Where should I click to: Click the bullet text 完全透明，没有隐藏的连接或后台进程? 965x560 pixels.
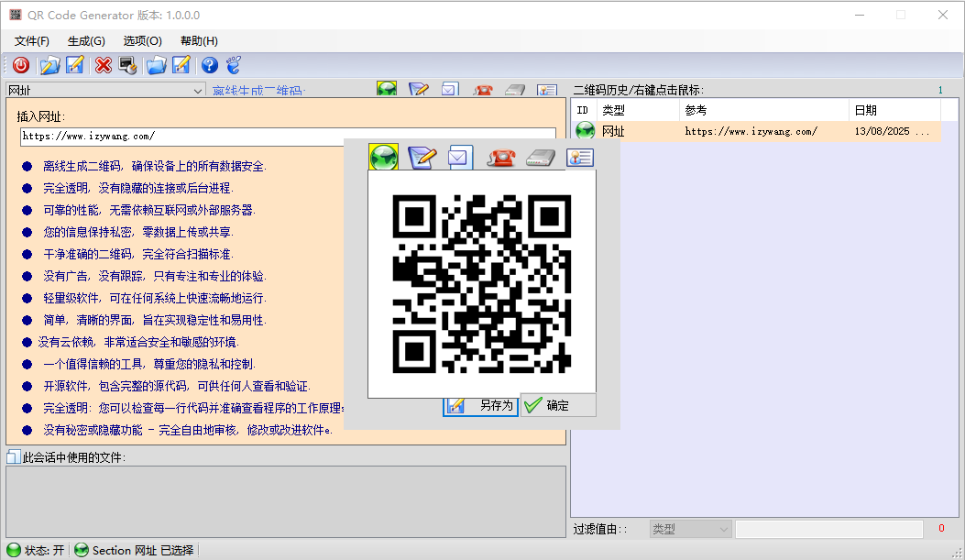[137, 188]
